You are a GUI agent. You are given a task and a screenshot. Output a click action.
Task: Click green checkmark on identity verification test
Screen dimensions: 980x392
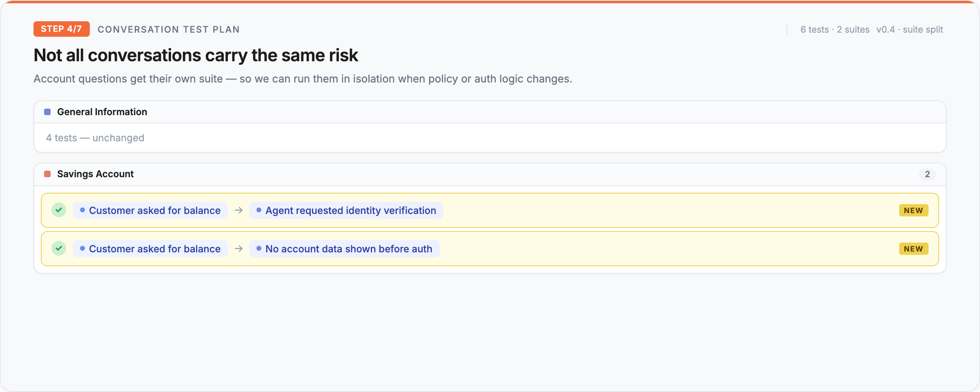[x=59, y=210]
